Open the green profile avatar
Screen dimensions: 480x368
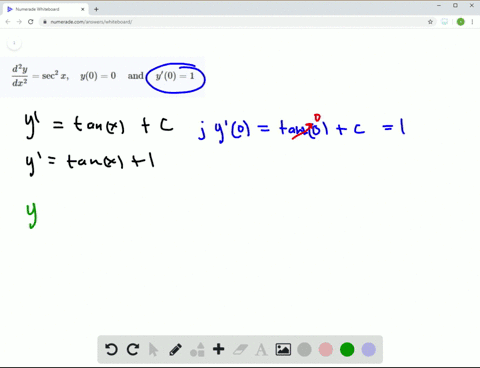461,22
